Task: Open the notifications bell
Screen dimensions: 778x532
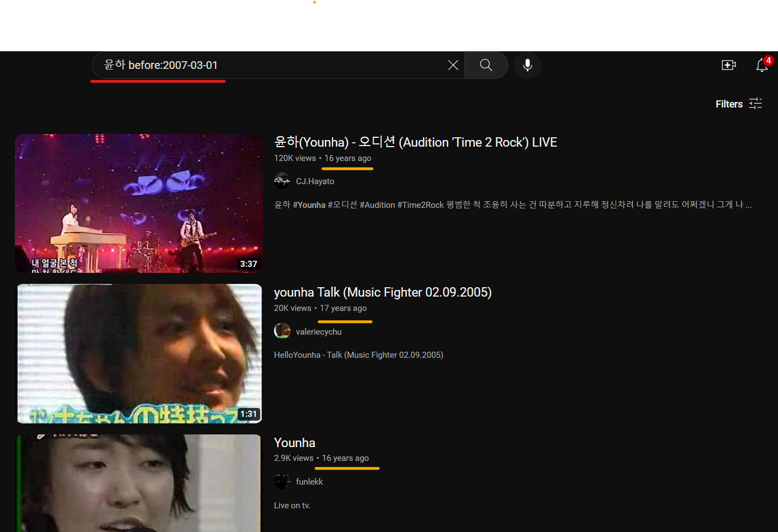Action: tap(762, 65)
